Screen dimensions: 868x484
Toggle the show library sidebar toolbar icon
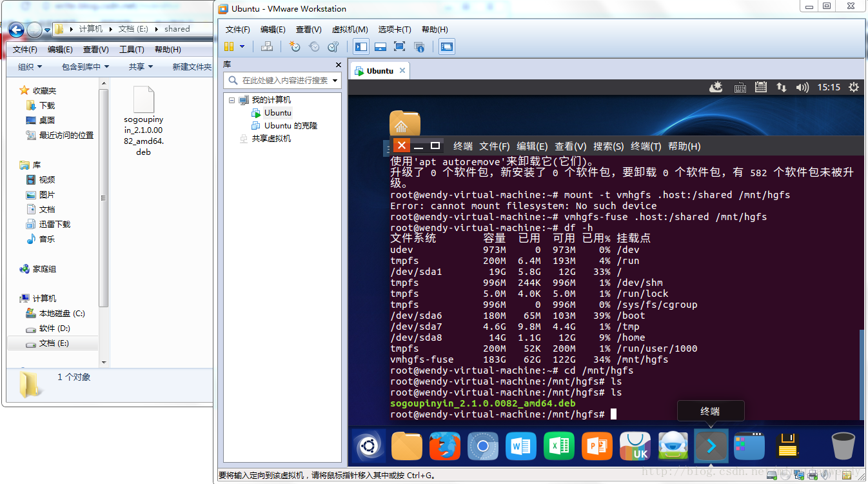(x=361, y=46)
